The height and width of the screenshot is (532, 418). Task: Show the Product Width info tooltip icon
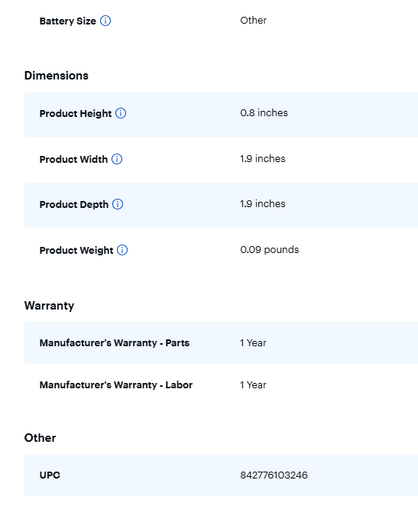coord(117,159)
